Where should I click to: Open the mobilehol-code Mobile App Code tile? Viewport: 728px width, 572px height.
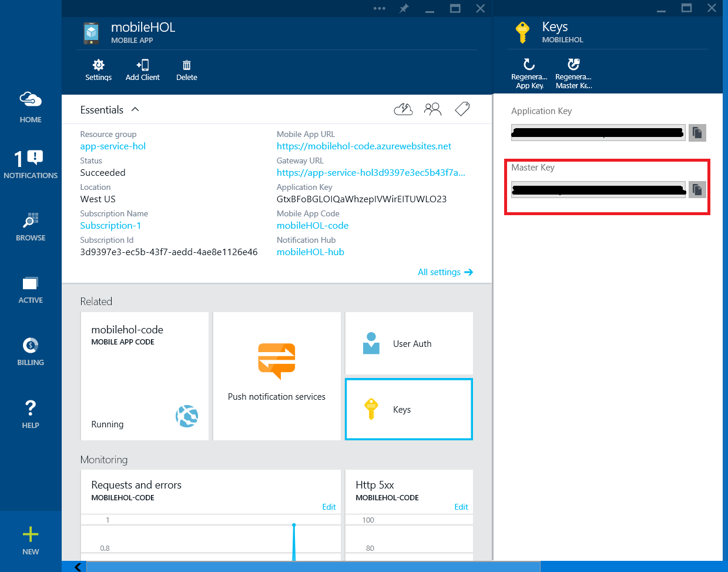pyautogui.click(x=145, y=376)
